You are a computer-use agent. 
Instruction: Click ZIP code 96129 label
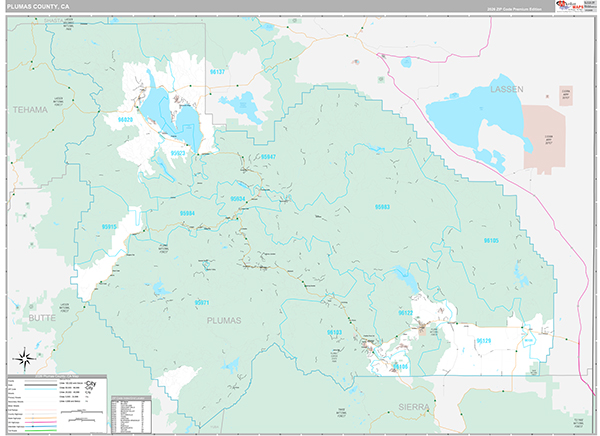tap(484, 340)
